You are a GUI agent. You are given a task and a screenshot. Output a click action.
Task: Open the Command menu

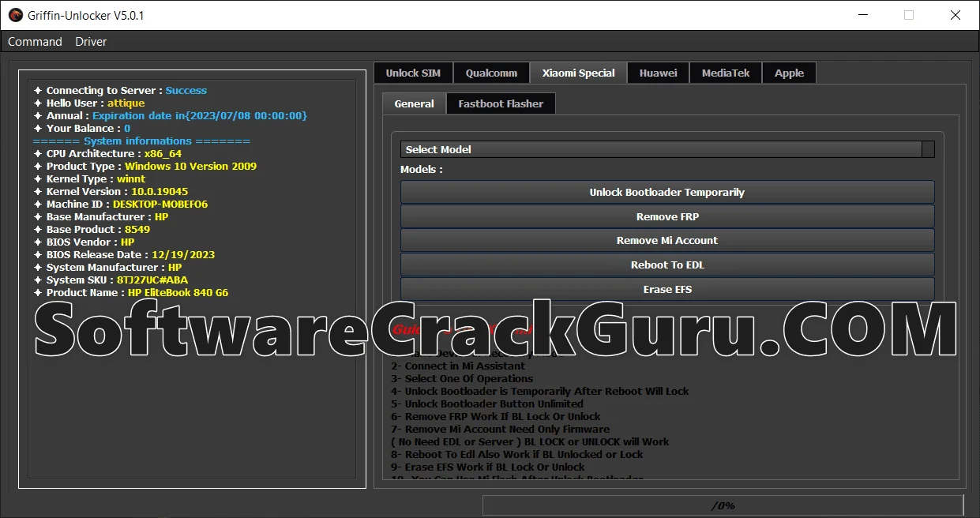tap(35, 42)
